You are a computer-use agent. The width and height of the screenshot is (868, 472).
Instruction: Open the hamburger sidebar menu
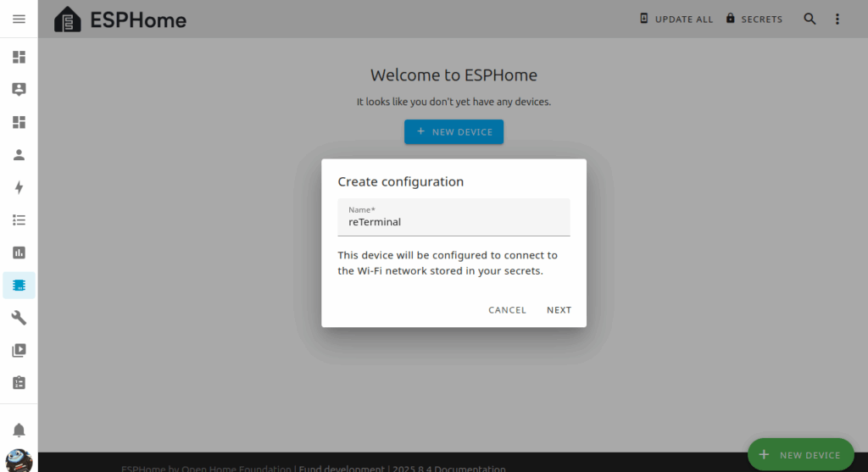(x=19, y=19)
